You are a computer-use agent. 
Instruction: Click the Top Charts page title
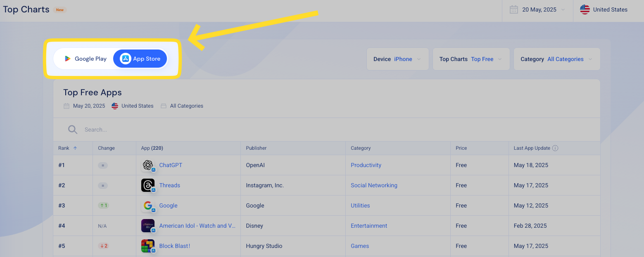click(x=26, y=9)
